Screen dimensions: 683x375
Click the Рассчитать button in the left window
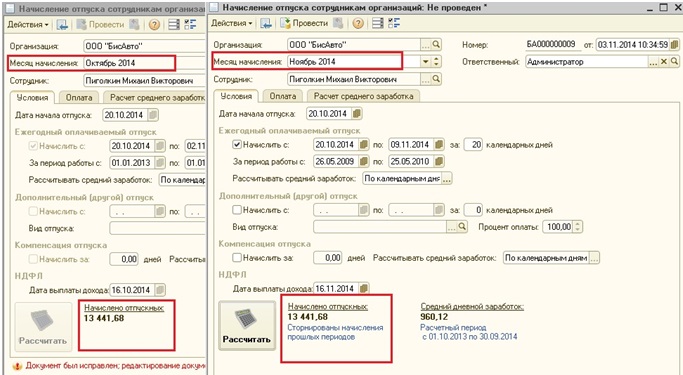pos(43,326)
